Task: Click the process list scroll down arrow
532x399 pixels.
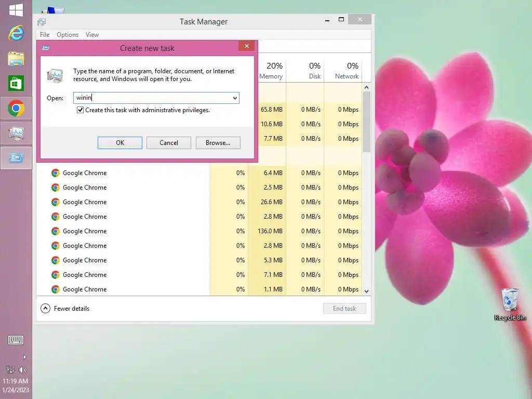Action: tap(366, 291)
